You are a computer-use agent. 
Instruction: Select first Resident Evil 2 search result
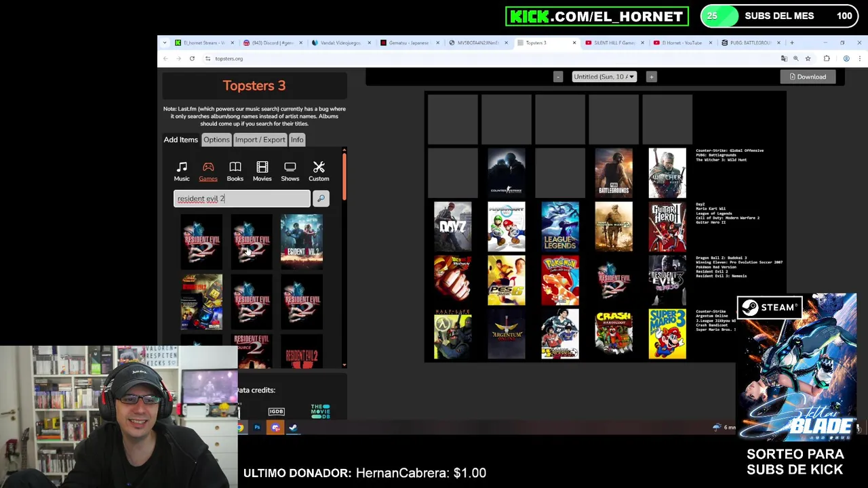(201, 241)
